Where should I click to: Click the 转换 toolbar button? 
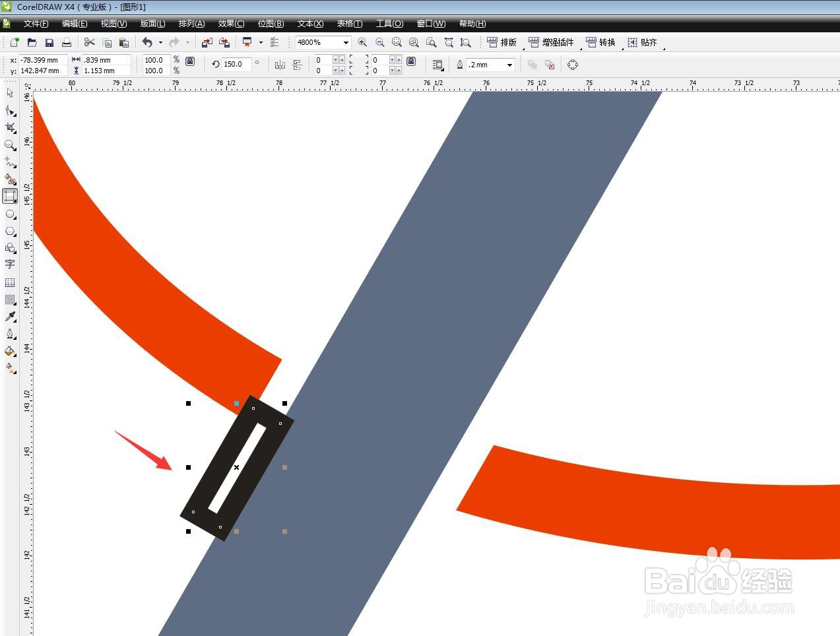point(600,42)
